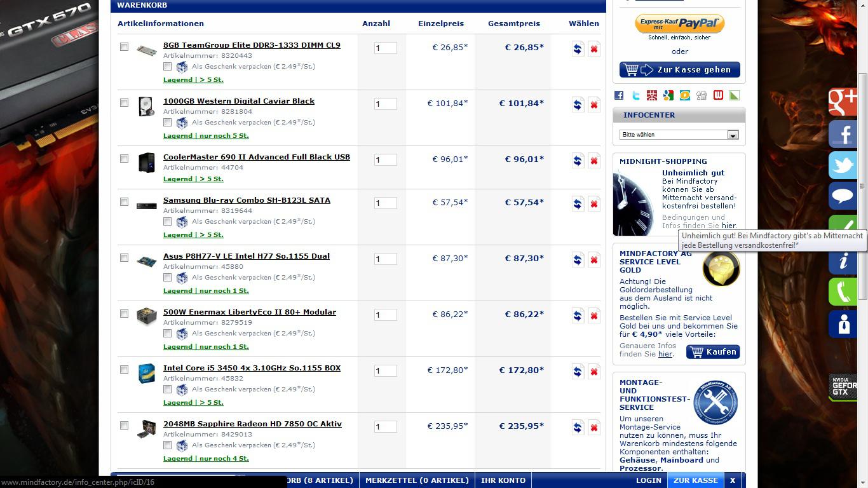Share via the small Facebook icon
This screenshot has width=868, height=488.
pyautogui.click(x=619, y=95)
